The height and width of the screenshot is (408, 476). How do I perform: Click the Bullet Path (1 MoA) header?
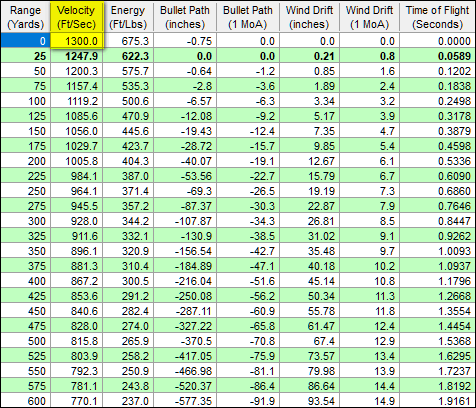(248, 17)
